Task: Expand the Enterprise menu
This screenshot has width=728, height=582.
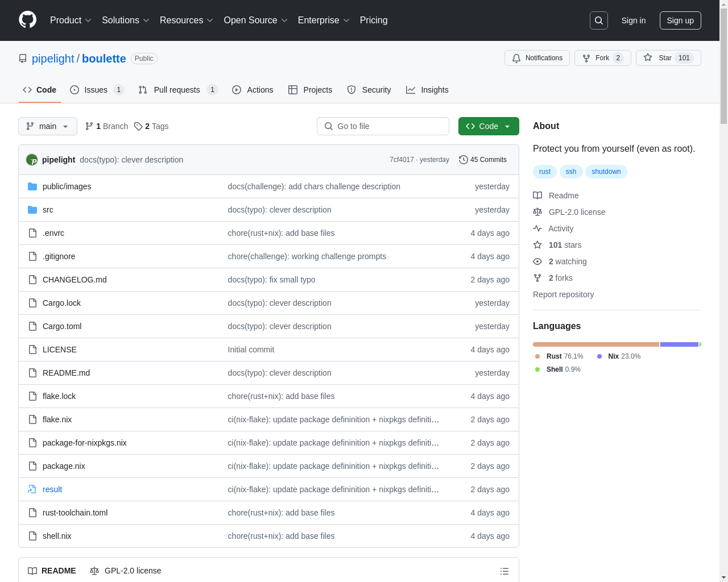Action: (x=324, y=20)
